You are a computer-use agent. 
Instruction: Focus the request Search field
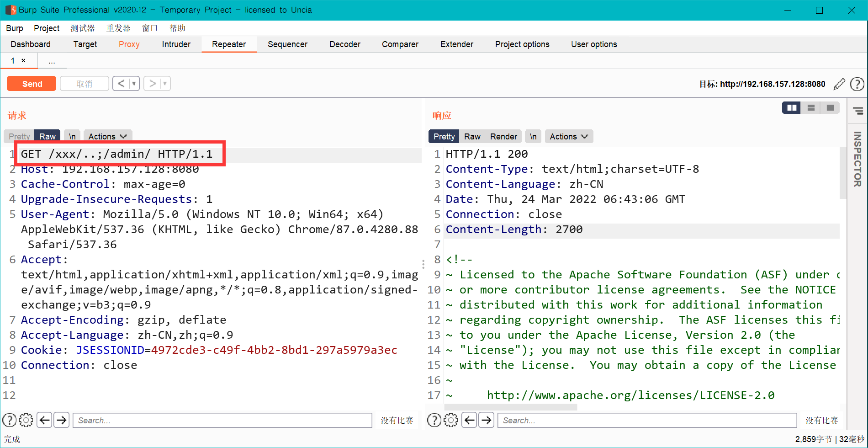pos(222,420)
